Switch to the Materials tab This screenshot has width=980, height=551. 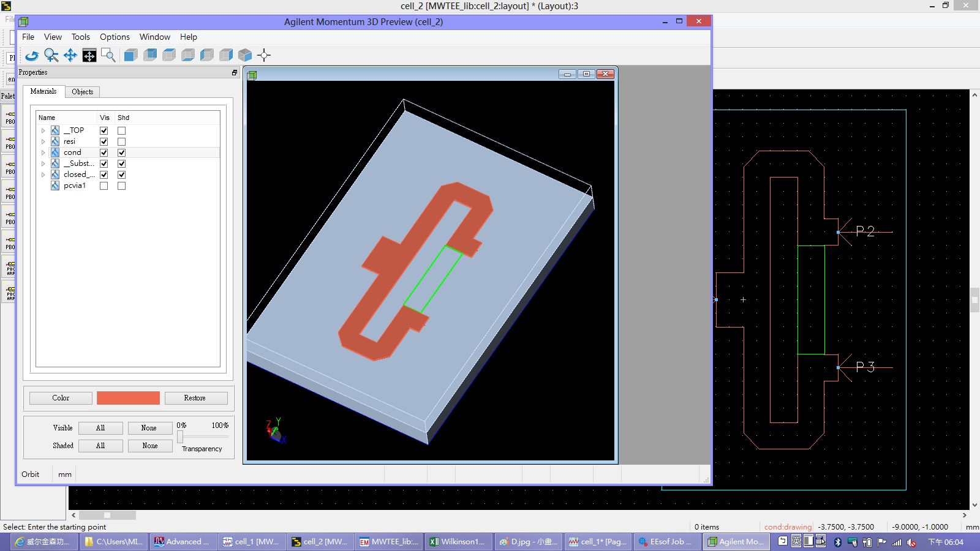coord(43,91)
